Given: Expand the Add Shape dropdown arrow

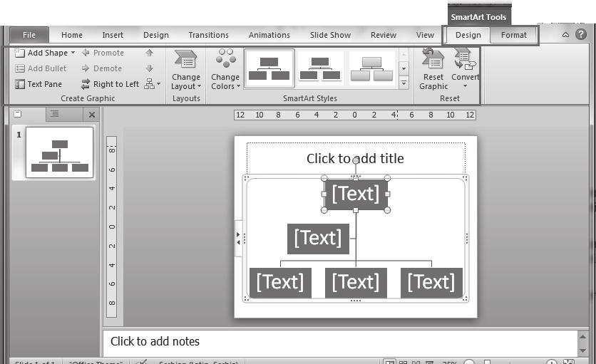Looking at the screenshot, I should [73, 53].
